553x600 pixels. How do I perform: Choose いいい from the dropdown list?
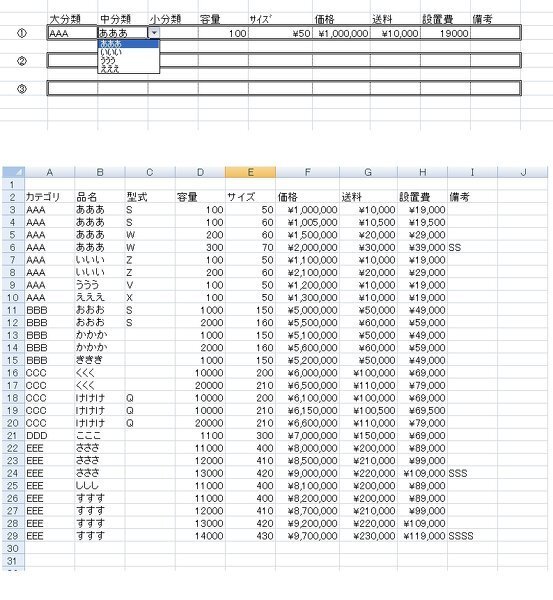[128, 52]
